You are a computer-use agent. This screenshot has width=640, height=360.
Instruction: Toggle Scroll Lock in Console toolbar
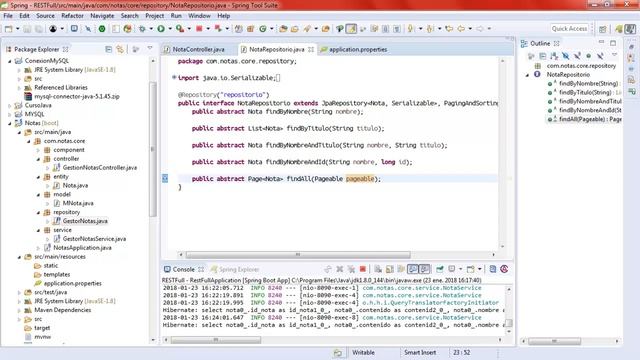(390, 269)
